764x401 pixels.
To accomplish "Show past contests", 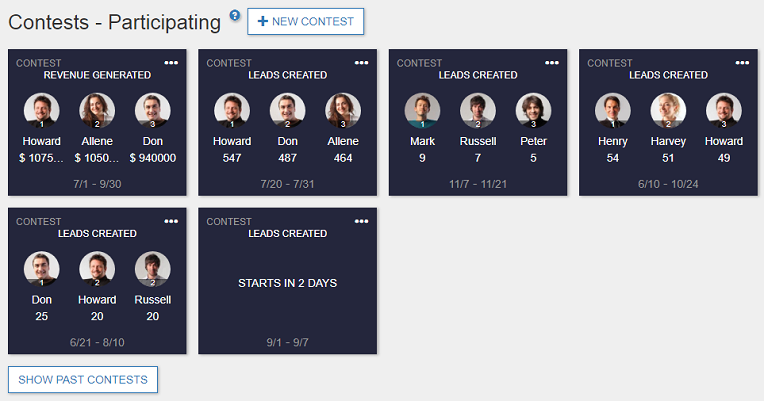I will tap(83, 380).
